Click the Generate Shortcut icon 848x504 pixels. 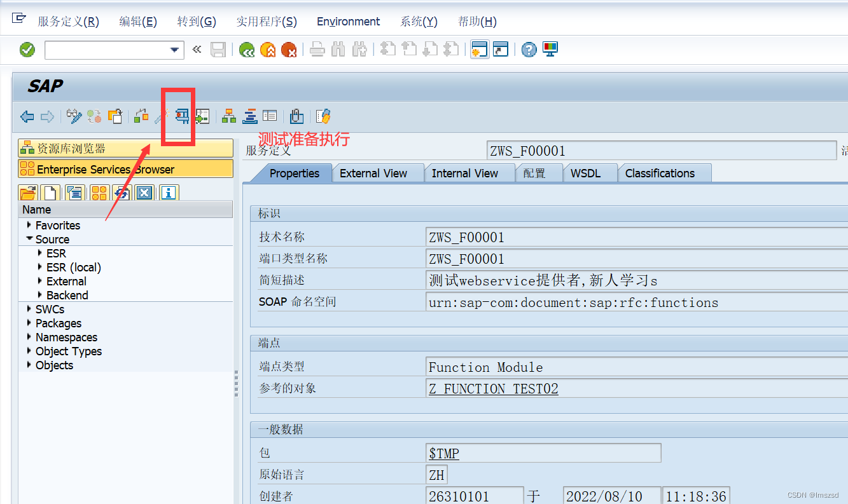501,50
